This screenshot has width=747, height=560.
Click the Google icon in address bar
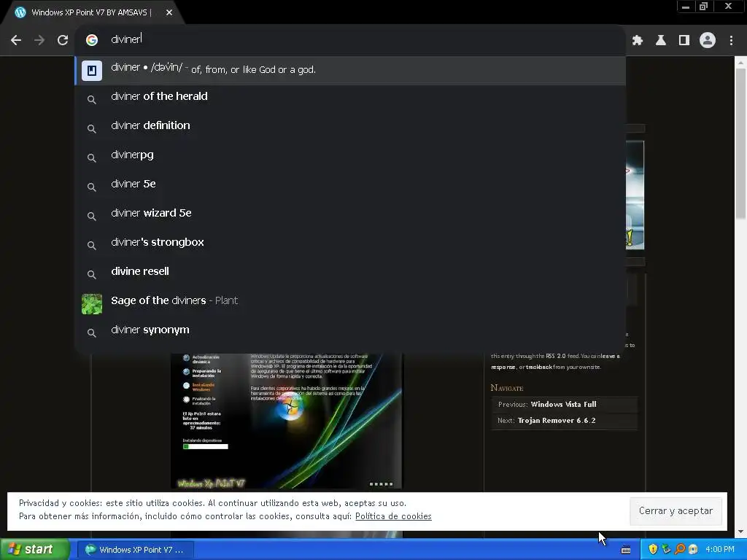(x=92, y=40)
